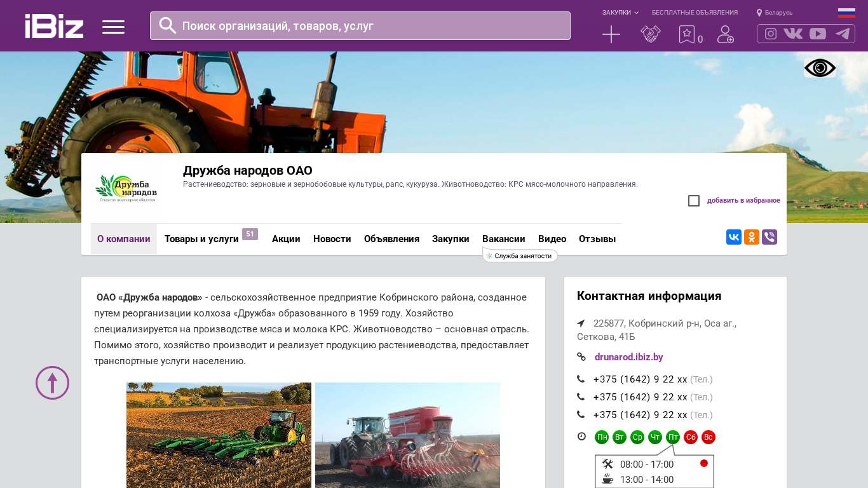Image resolution: width=868 pixels, height=488 pixels.
Task: Open the handshake partners icon
Action: point(650,34)
